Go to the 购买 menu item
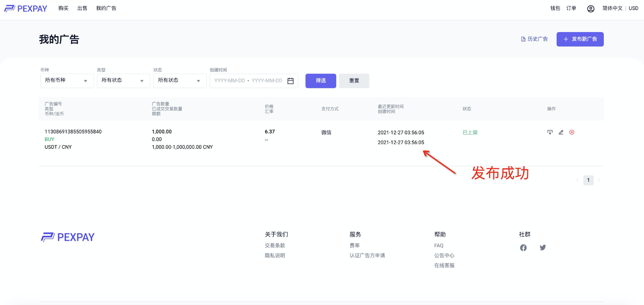The width and height of the screenshot is (644, 305). click(x=63, y=8)
